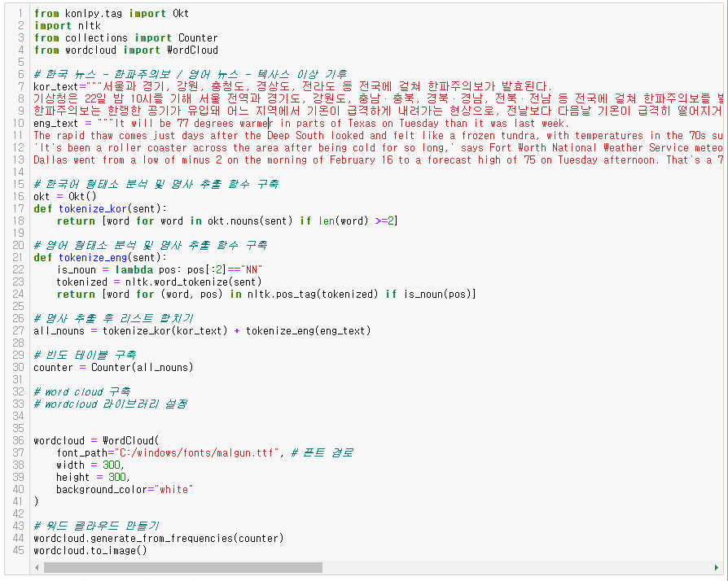This screenshot has width=728, height=581.
Task: Click the closing parenthesis on line 41
Action: [x=36, y=501]
